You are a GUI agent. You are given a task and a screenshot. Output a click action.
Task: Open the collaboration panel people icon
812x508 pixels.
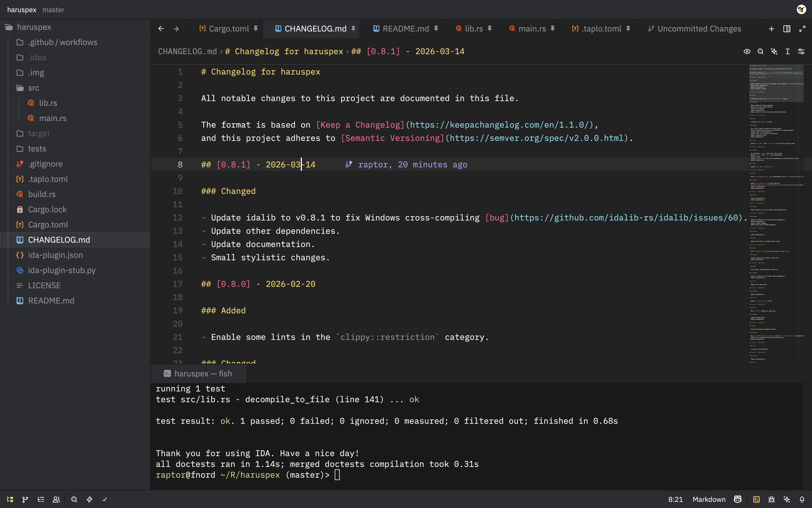tap(56, 500)
